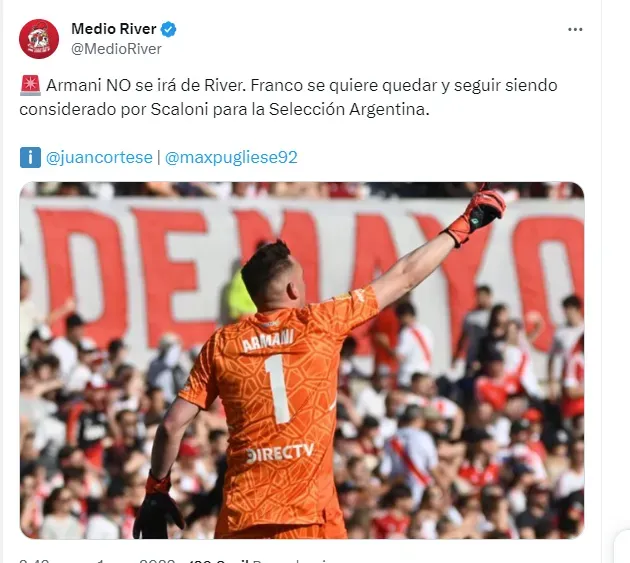Click the DIRECTV sponsor logo in photo
The width and height of the screenshot is (630, 563).
[x=280, y=453]
